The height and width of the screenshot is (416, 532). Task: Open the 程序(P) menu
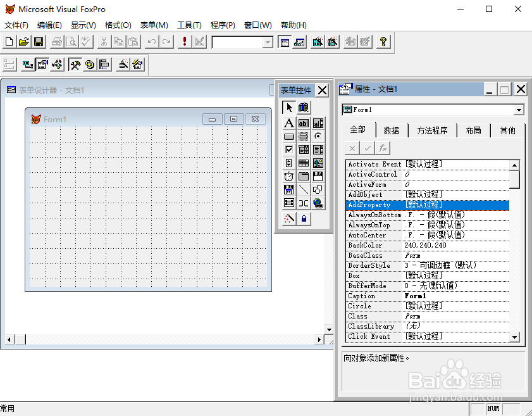click(x=223, y=25)
